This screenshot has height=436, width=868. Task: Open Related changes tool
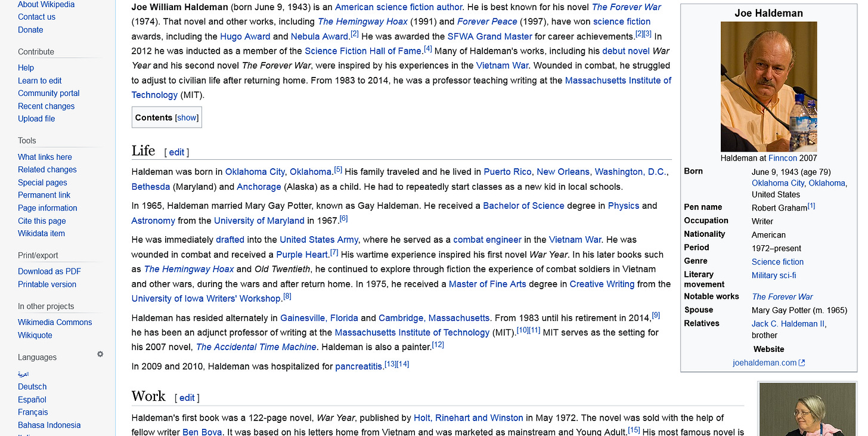pyautogui.click(x=47, y=169)
